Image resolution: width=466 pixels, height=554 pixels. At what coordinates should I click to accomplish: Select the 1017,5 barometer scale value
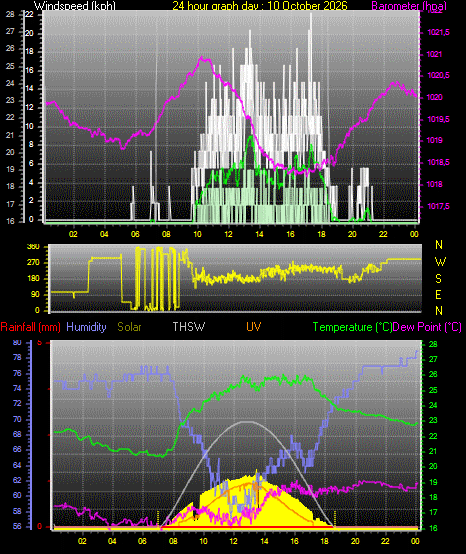coord(438,206)
